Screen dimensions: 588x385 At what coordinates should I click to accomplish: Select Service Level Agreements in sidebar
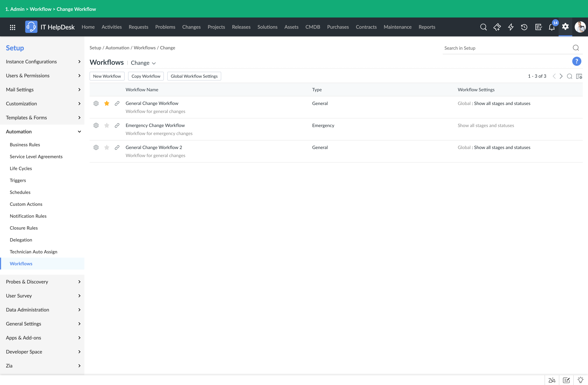(x=36, y=157)
